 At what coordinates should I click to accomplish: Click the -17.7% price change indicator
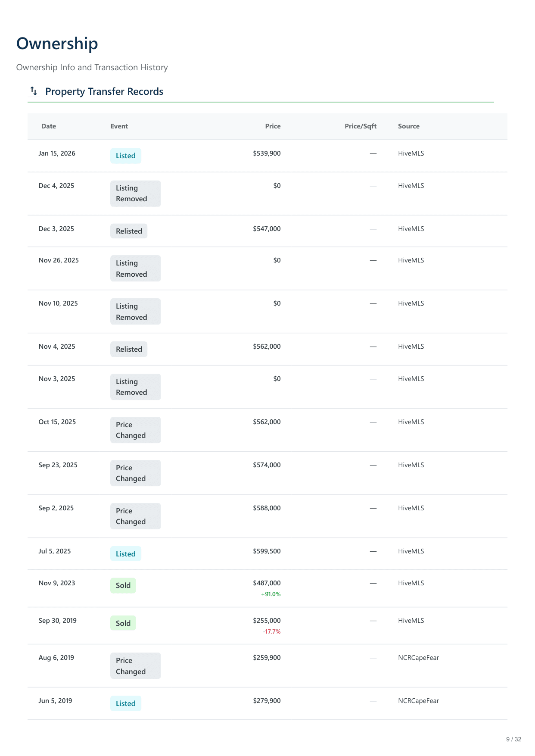tap(271, 631)
